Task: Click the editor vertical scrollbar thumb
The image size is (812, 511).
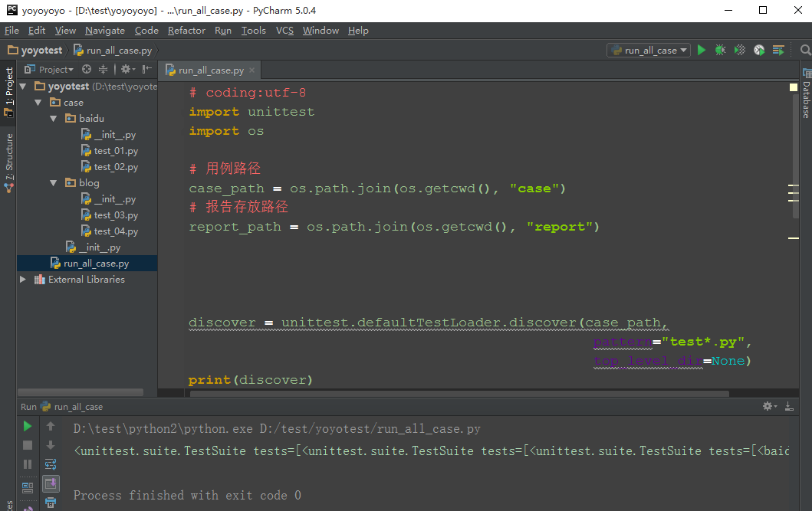Action: (x=795, y=156)
